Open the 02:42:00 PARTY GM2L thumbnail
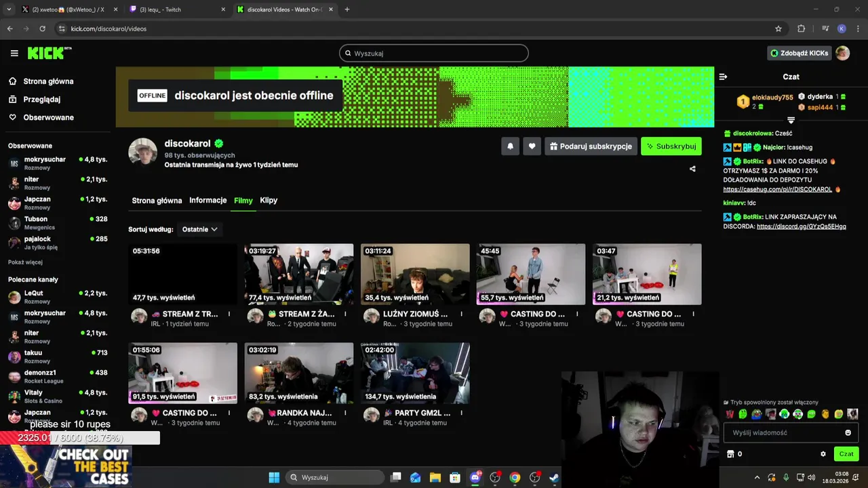The image size is (868, 488). click(x=415, y=373)
